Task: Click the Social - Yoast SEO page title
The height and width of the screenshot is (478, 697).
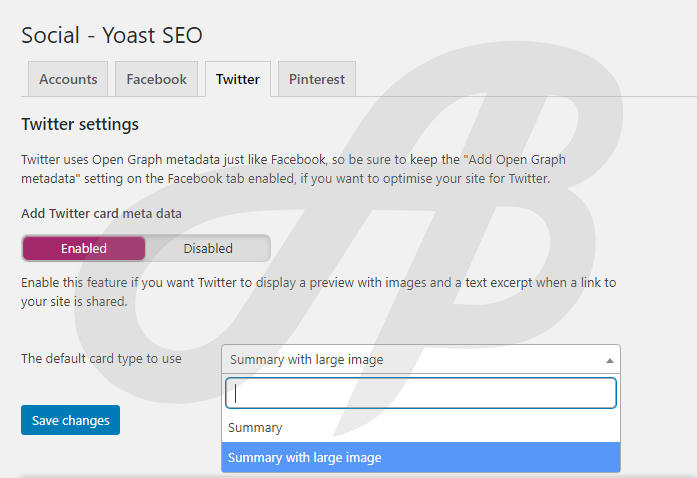Action: (112, 35)
